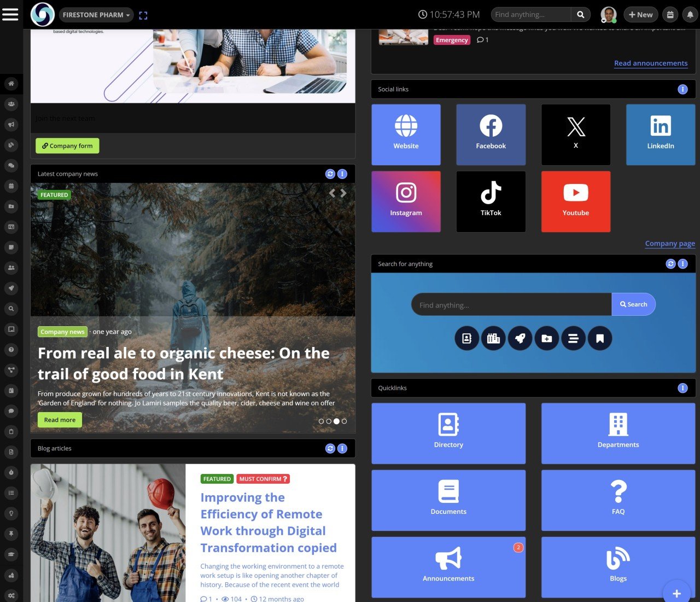Open the TikTok social link tile

491,201
